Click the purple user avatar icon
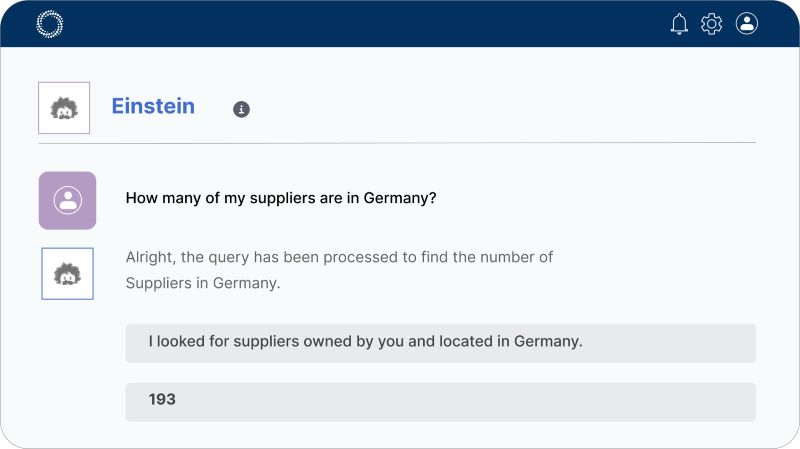Screen dimensions: 800x449 pyautogui.click(x=67, y=200)
